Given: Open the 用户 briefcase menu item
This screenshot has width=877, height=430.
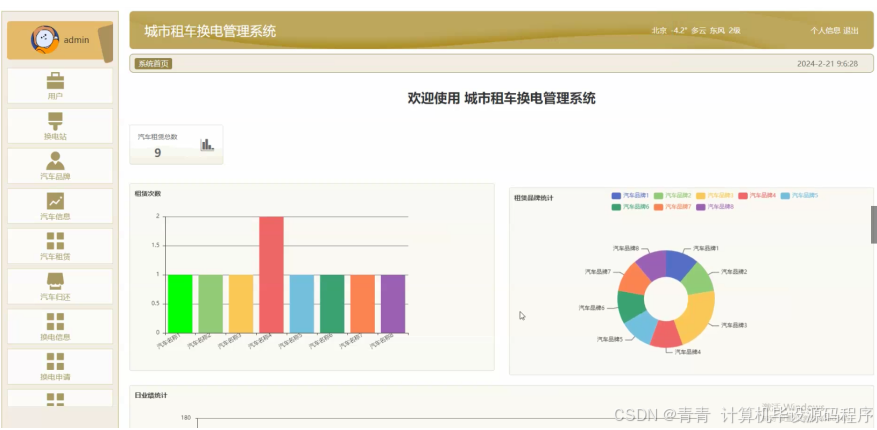Looking at the screenshot, I should [60, 86].
